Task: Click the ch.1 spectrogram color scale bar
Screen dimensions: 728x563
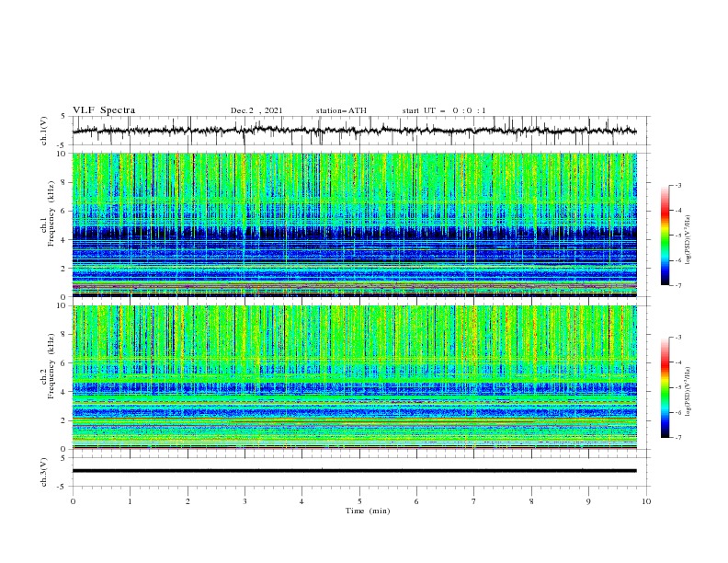Action: coord(665,236)
